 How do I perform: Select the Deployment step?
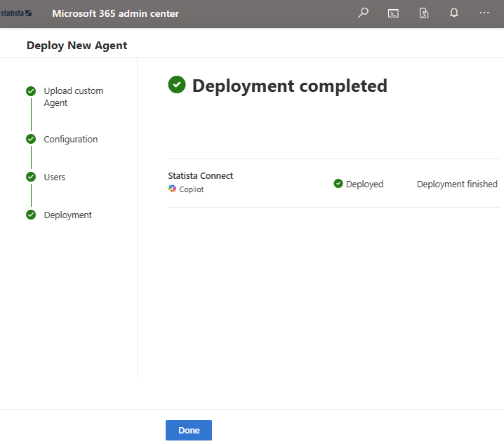(x=67, y=215)
